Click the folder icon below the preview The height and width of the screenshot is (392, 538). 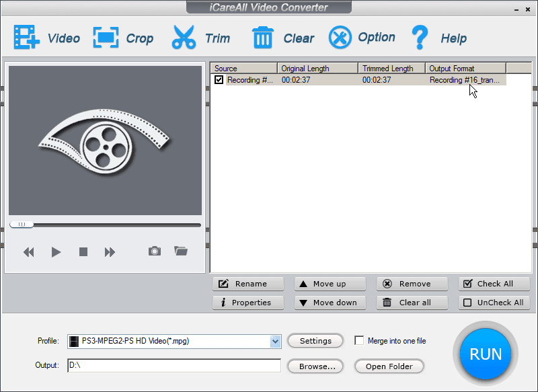tap(180, 251)
